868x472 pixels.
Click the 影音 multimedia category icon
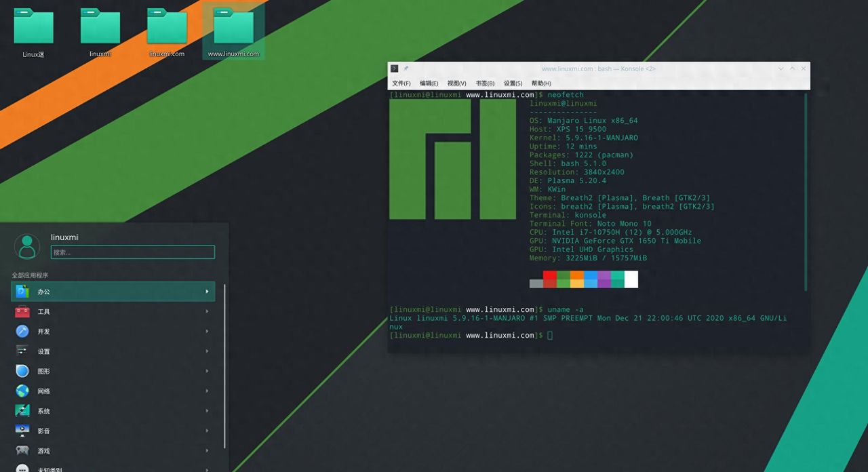pyautogui.click(x=22, y=431)
